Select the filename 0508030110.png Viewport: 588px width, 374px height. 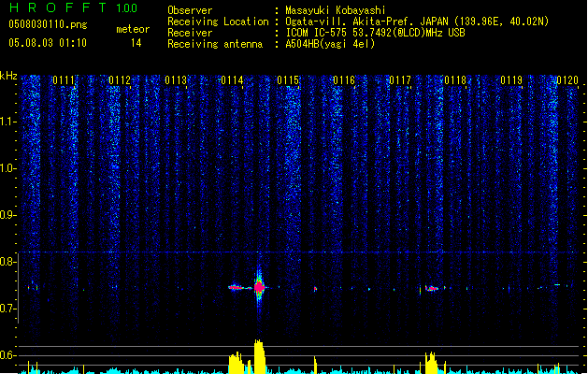click(x=48, y=24)
